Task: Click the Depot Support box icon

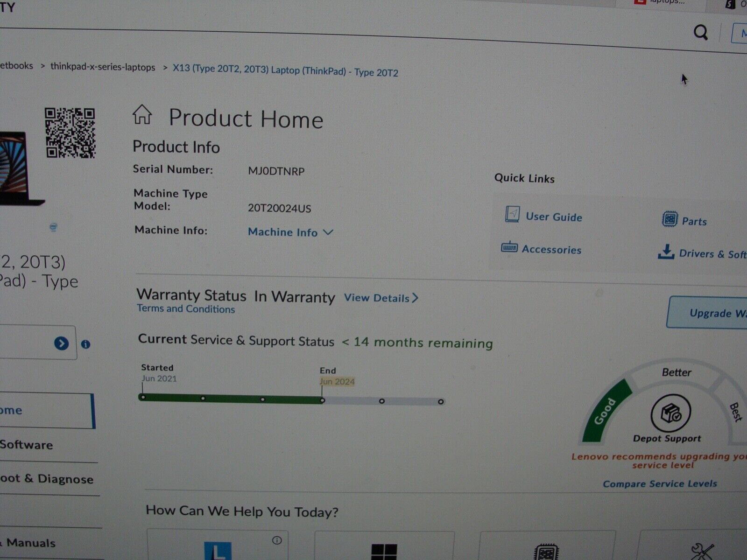Action: coord(671,413)
